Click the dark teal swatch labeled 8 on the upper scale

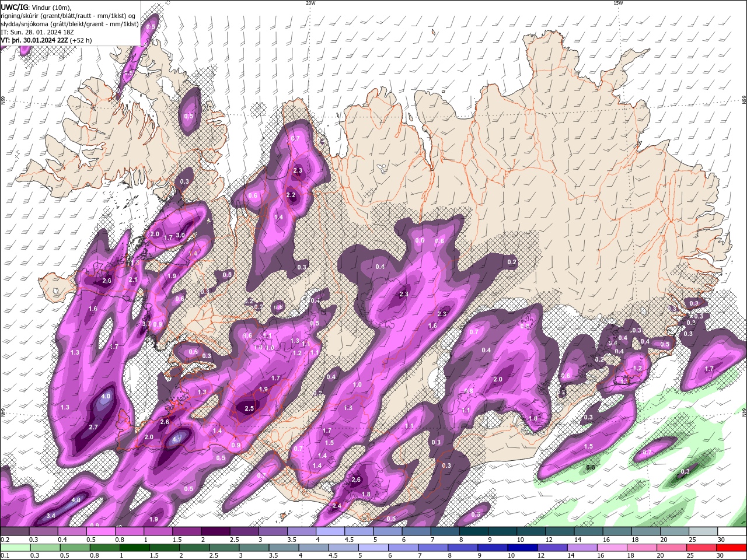(x=473, y=531)
